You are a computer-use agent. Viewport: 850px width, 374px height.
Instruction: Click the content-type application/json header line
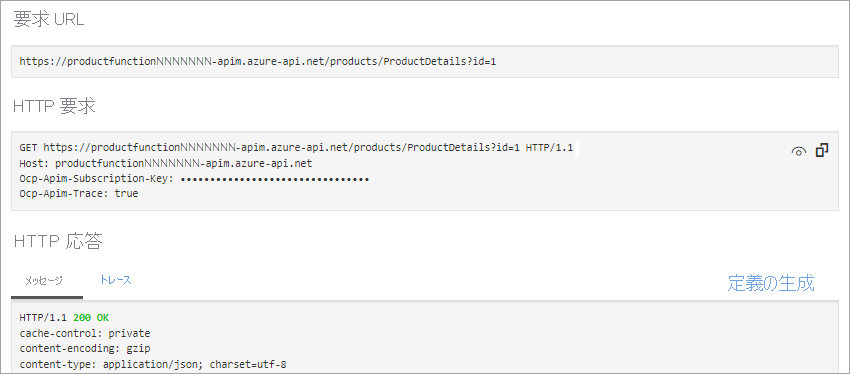[153, 364]
